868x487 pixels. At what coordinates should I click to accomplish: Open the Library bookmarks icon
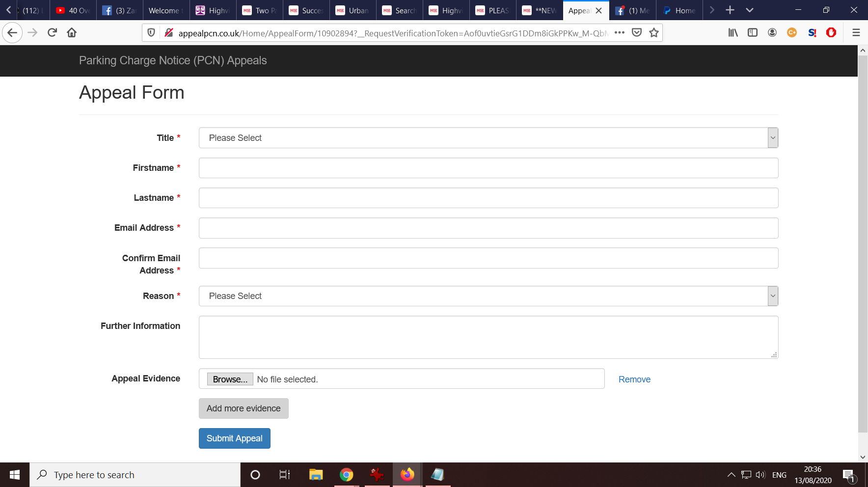point(733,33)
